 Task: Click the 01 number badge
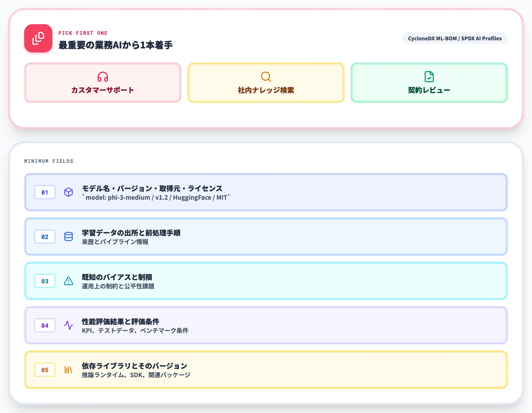click(45, 192)
